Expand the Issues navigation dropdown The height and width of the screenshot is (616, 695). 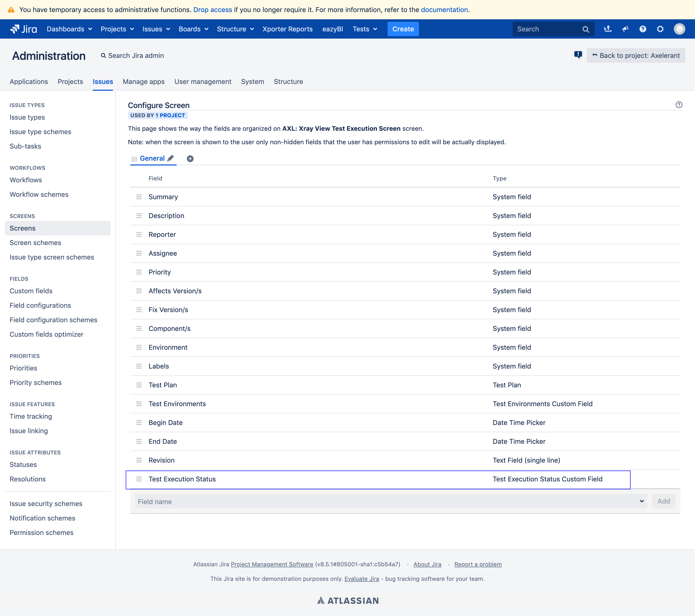pyautogui.click(x=156, y=28)
